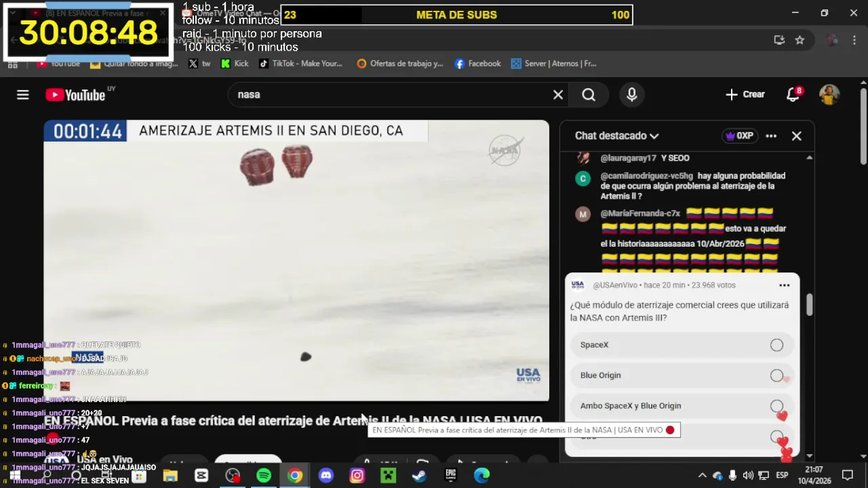Open Epic Games Launcher in taskbar
Viewport: 868px width, 488px height.
click(x=450, y=476)
